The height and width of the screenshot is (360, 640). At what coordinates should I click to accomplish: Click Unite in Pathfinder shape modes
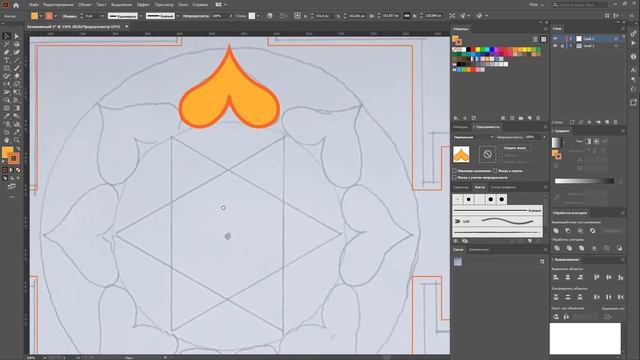click(x=556, y=231)
